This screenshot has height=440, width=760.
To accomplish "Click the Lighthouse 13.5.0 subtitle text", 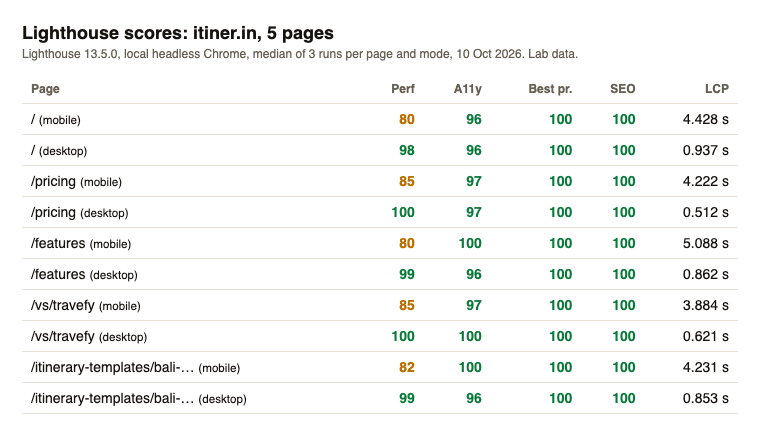I will pos(300,54).
